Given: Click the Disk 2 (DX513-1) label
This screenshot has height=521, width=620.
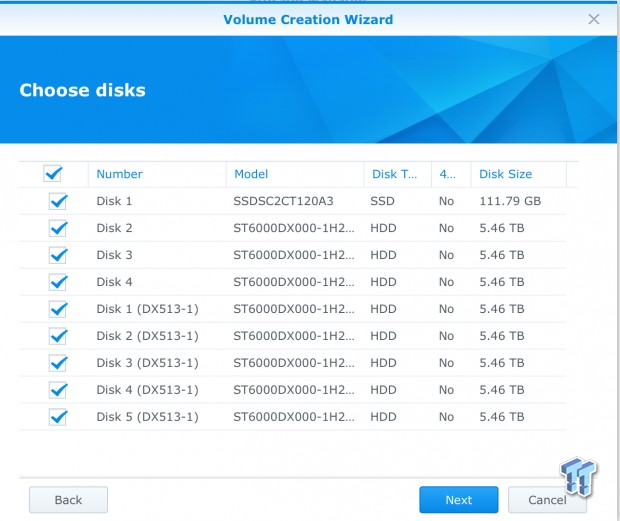Looking at the screenshot, I should (147, 336).
